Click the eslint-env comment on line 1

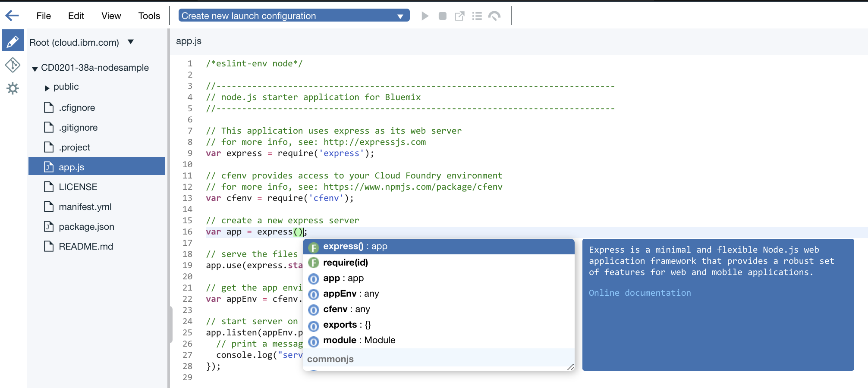[254, 63]
